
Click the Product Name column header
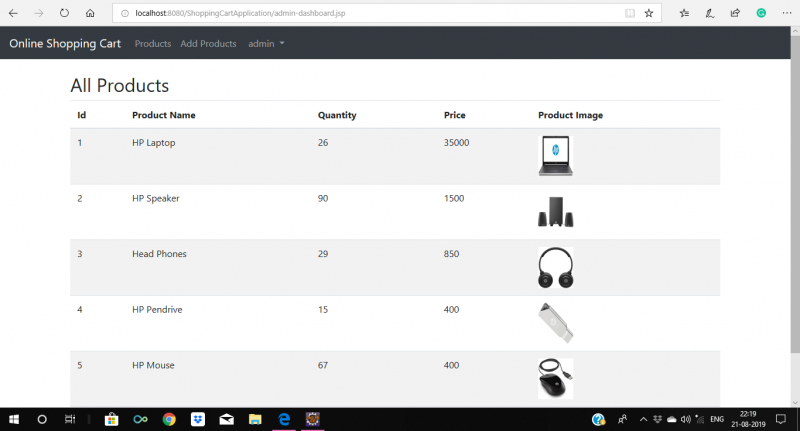(x=164, y=115)
